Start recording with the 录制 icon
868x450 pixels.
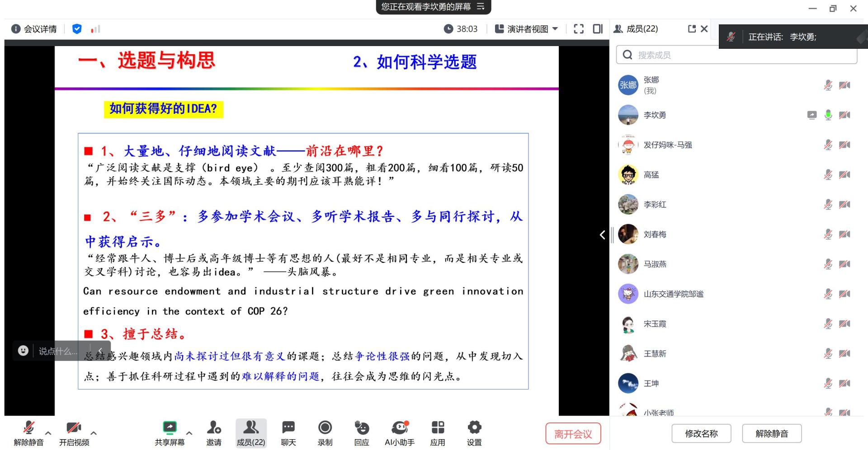point(325,428)
